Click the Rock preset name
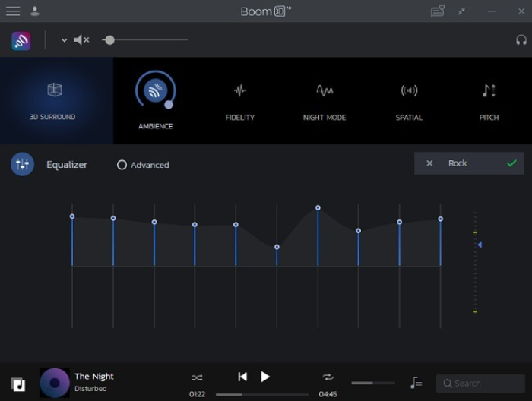Image resolution: width=532 pixels, height=401 pixels. (458, 163)
